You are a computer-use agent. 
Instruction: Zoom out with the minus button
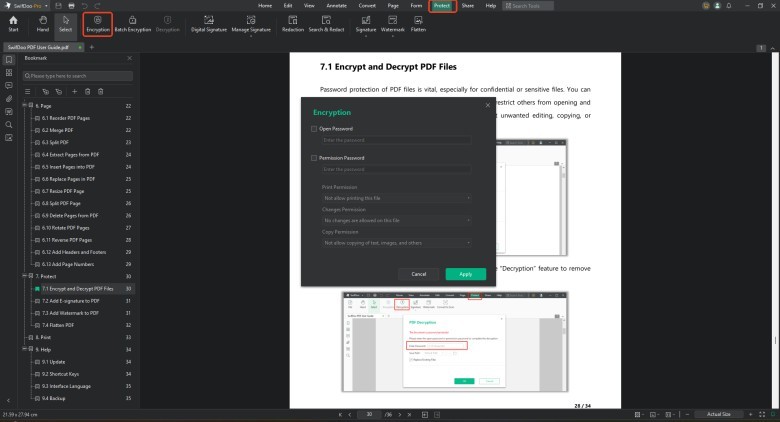click(687, 414)
